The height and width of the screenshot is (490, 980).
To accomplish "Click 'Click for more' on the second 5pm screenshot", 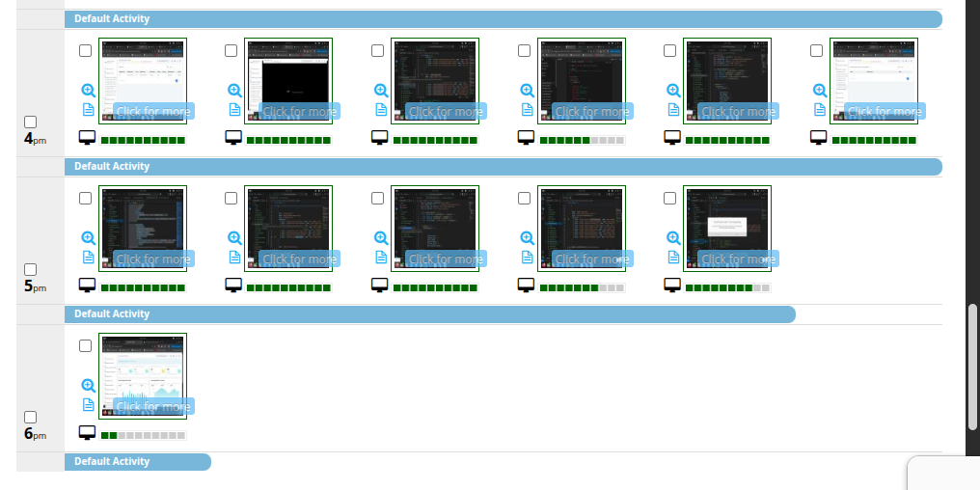I will (300, 259).
